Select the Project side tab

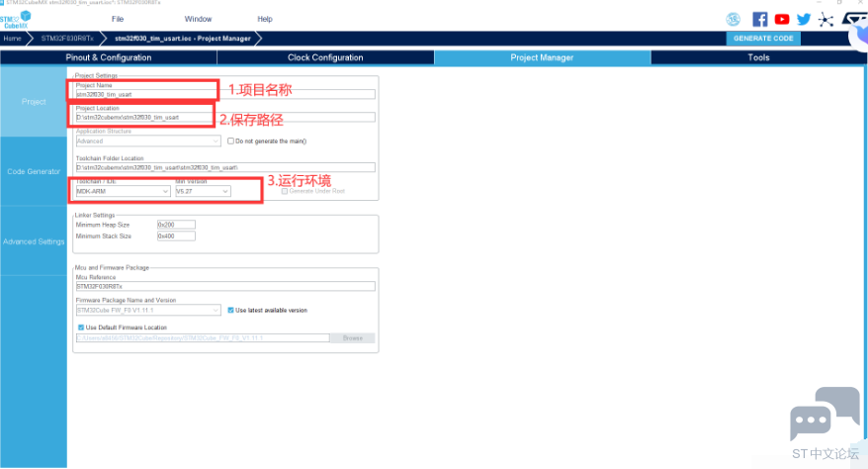pos(34,102)
